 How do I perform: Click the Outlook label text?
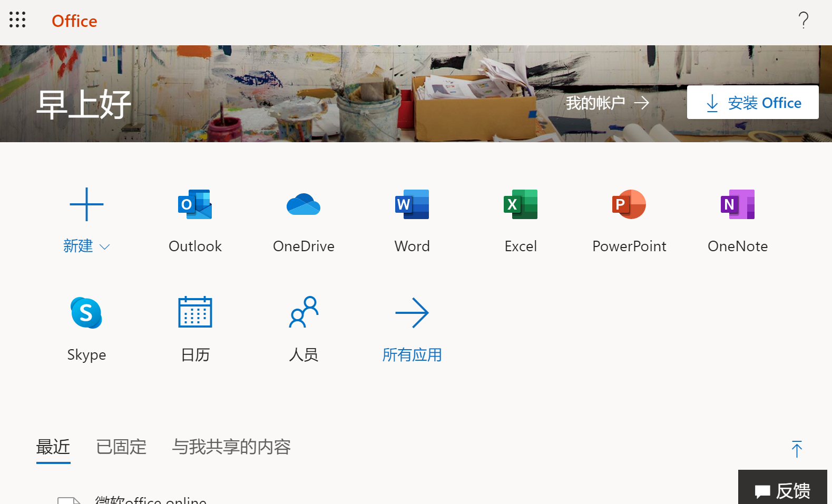(x=195, y=246)
